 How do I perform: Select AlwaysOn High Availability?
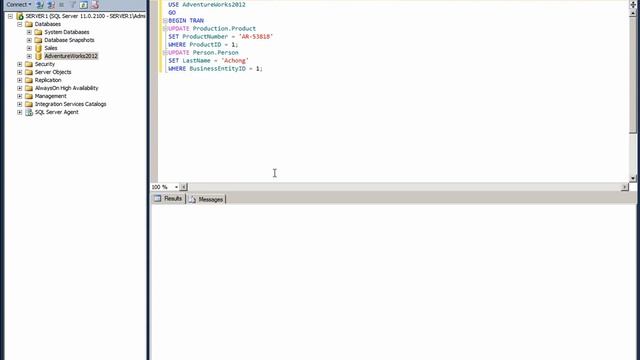[67, 88]
